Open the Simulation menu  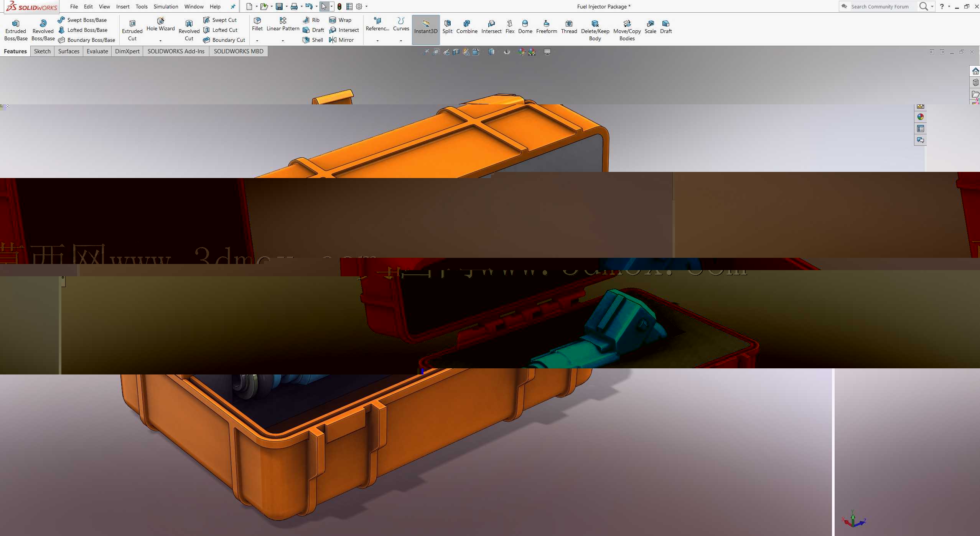[x=166, y=7]
